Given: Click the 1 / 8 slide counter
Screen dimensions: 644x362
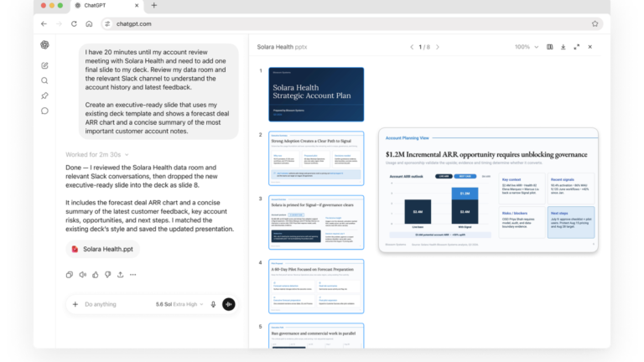Looking at the screenshot, I should 424,47.
